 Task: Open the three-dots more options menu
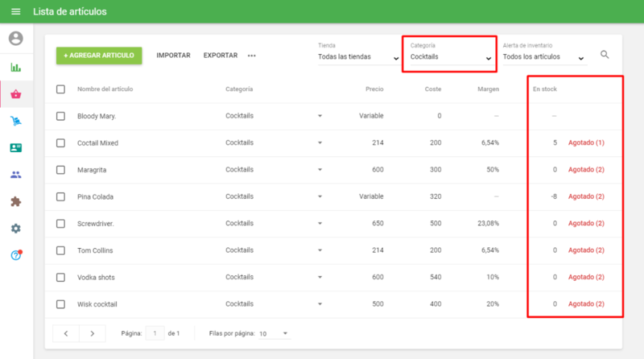(251, 56)
